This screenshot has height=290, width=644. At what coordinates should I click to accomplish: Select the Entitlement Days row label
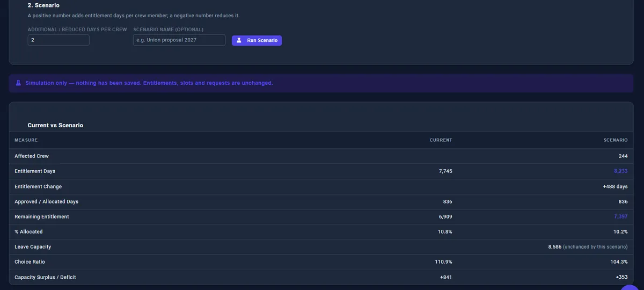coord(35,171)
